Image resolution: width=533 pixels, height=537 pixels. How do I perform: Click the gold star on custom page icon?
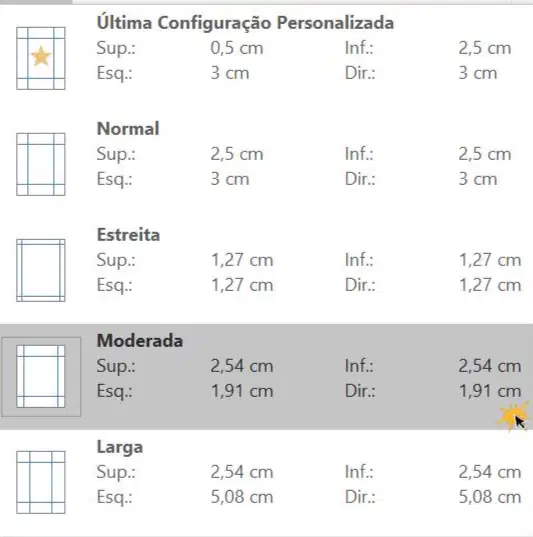click(x=41, y=56)
